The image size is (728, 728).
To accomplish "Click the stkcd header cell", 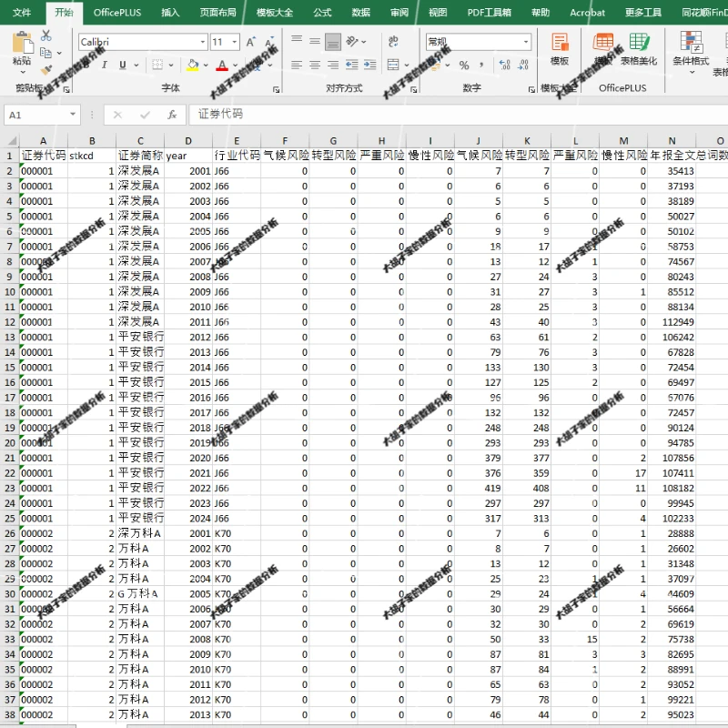I will click(92, 156).
